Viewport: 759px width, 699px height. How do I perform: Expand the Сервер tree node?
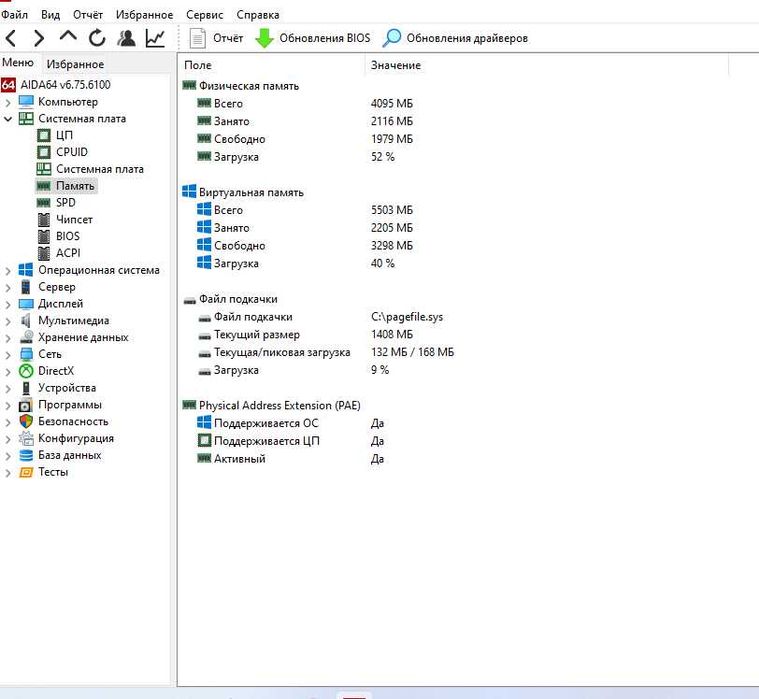tap(8, 288)
